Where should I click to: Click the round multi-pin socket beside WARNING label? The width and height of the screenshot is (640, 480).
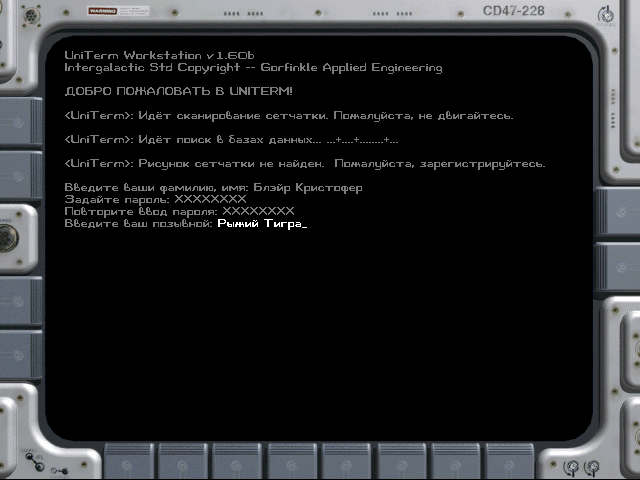31,16
